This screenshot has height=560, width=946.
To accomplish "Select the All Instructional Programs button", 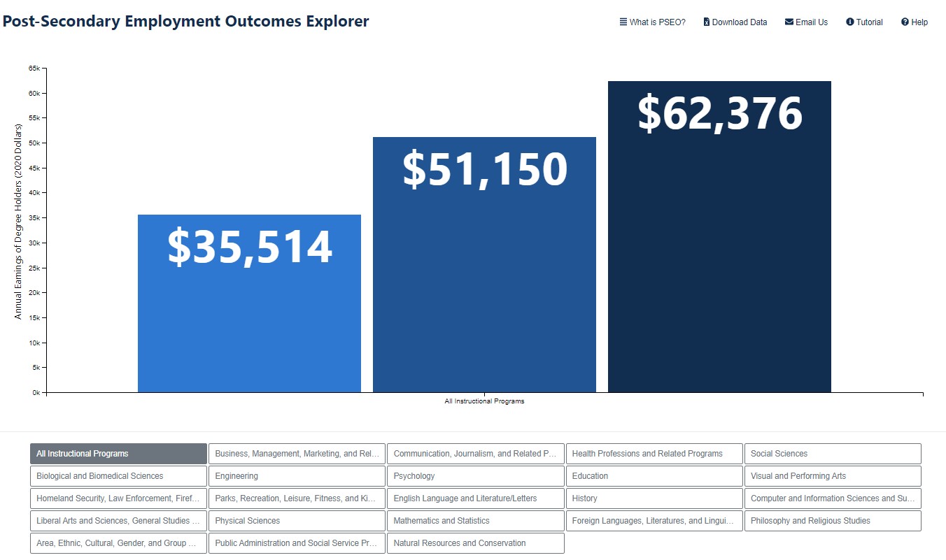I will coord(118,454).
